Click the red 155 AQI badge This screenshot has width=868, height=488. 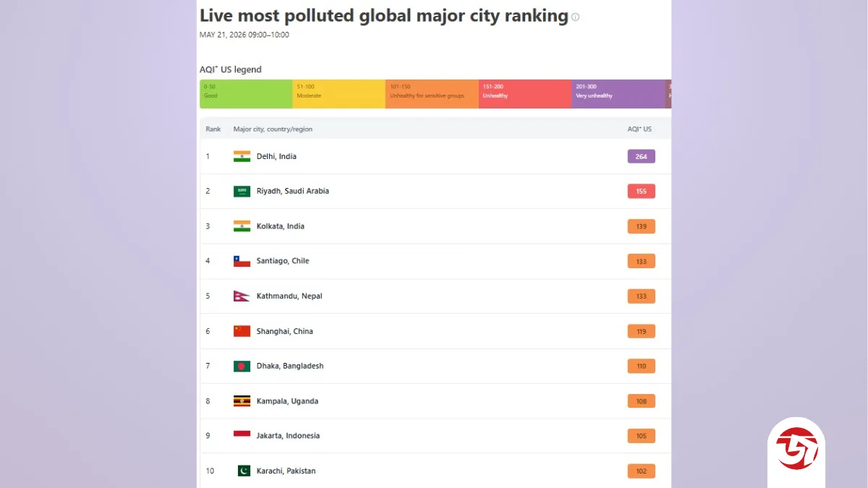click(641, 192)
